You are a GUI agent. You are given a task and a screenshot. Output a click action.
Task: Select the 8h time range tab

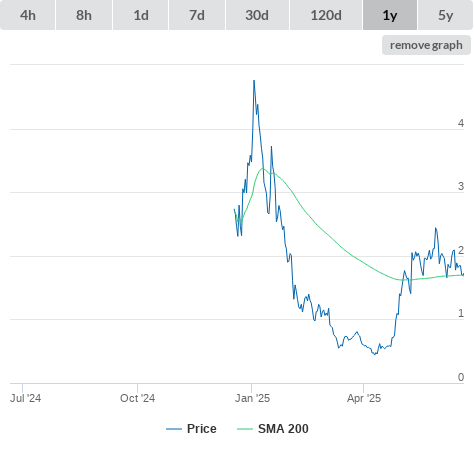click(84, 15)
